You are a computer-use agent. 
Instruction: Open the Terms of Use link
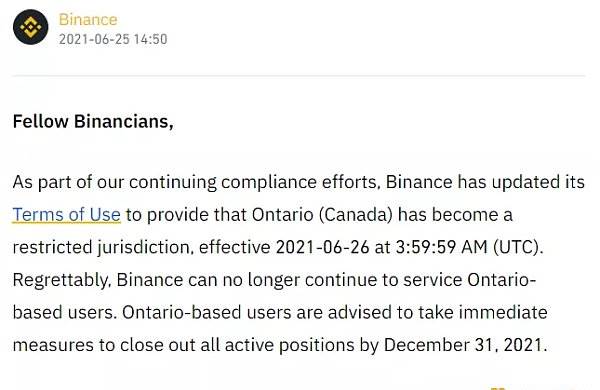pyautogui.click(x=67, y=214)
